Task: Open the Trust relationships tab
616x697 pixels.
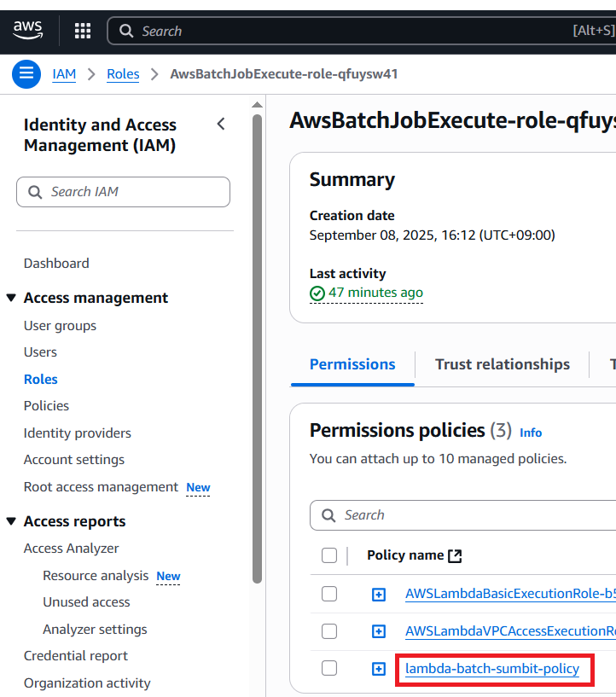Action: [502, 364]
